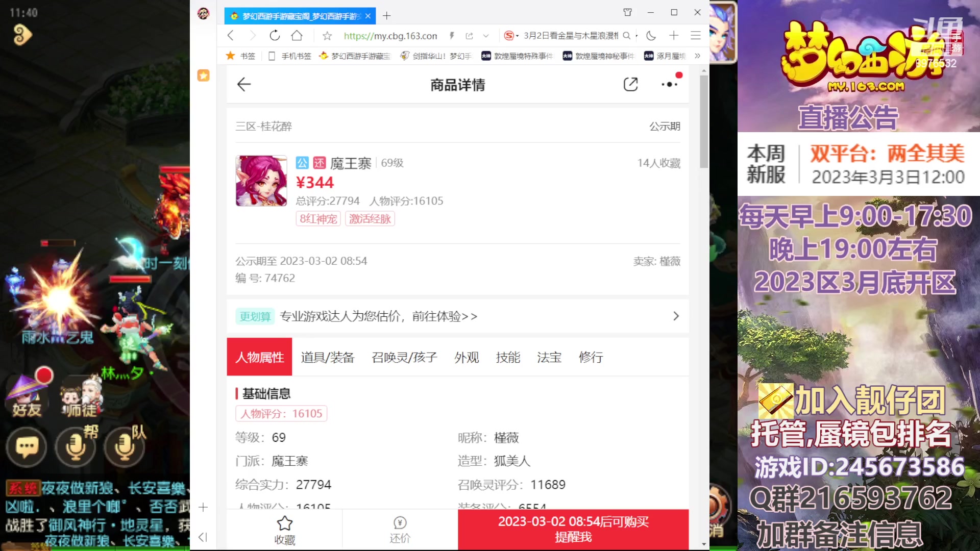Close the 梦幻西游手游藏宝阁 tab
Viewport: 980px width, 551px height.
point(368,16)
